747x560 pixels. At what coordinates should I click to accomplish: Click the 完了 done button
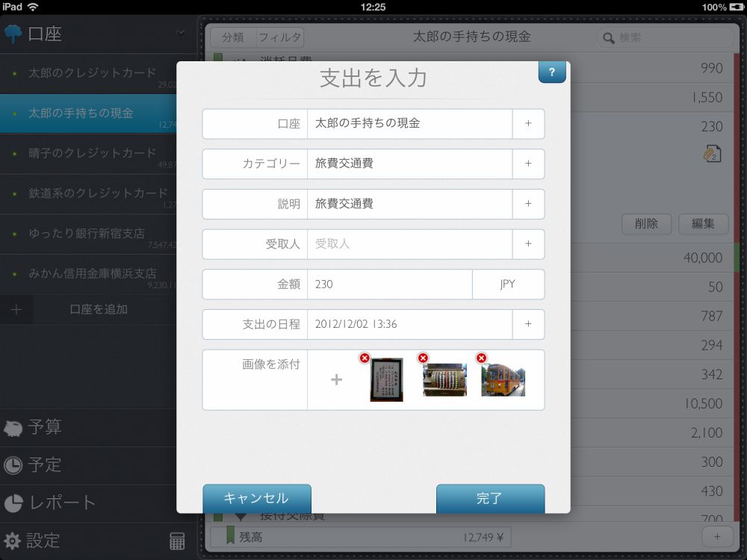point(490,499)
